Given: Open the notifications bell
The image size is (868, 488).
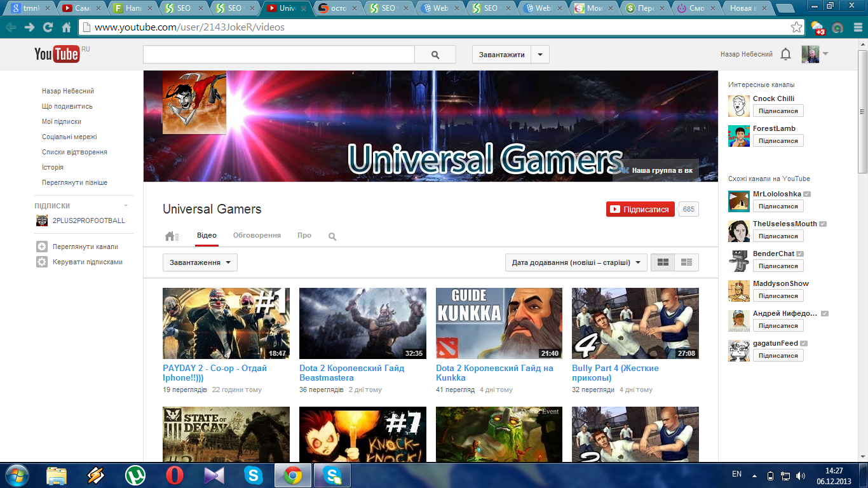Looking at the screenshot, I should point(785,55).
